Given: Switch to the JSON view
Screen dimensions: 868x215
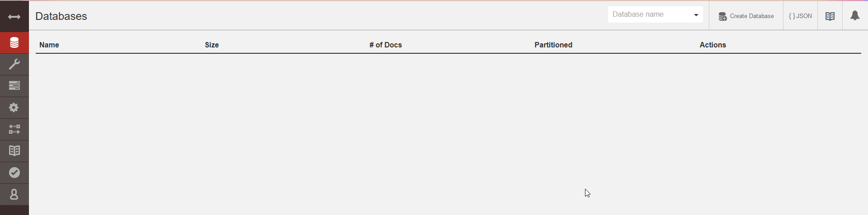Looking at the screenshot, I should [800, 16].
